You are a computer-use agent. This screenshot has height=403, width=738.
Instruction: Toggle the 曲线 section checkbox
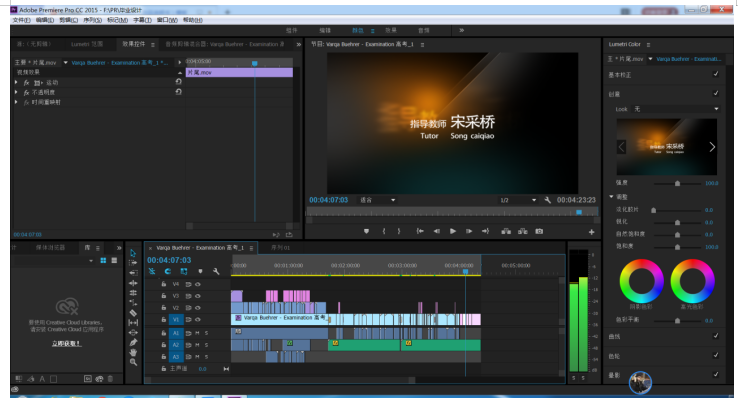tap(716, 336)
